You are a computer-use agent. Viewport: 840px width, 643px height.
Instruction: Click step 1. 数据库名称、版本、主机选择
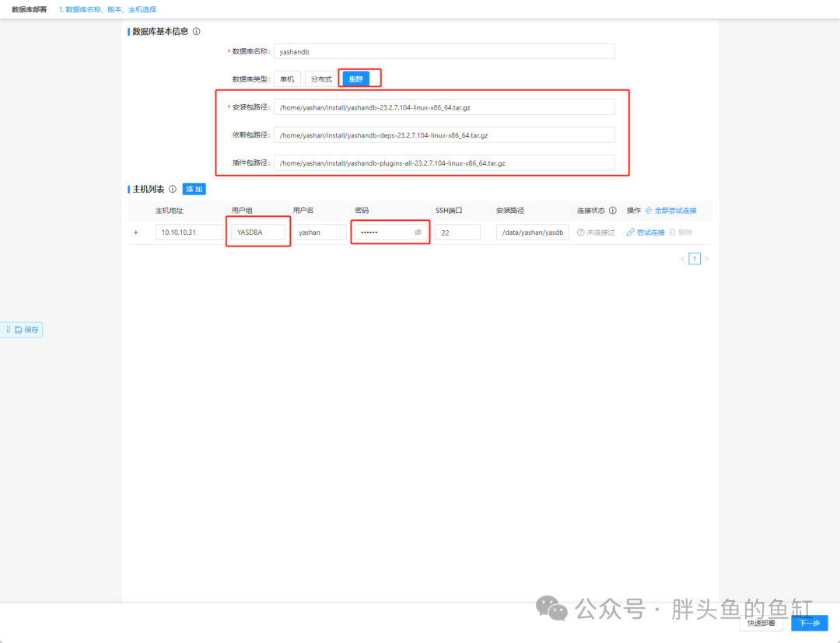pos(107,9)
